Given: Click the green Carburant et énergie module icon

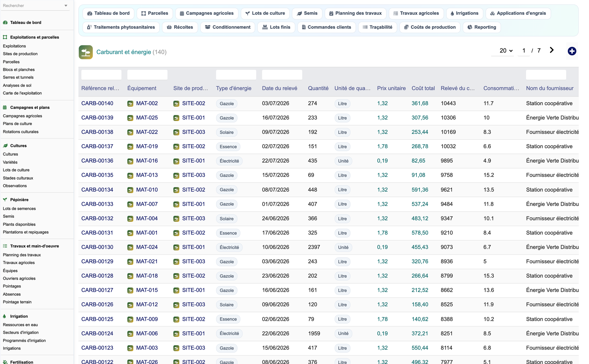Looking at the screenshot, I should pos(86,52).
